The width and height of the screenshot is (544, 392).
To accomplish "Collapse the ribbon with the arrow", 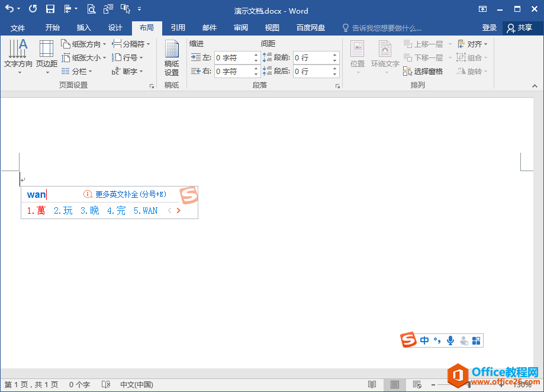I will (535, 86).
